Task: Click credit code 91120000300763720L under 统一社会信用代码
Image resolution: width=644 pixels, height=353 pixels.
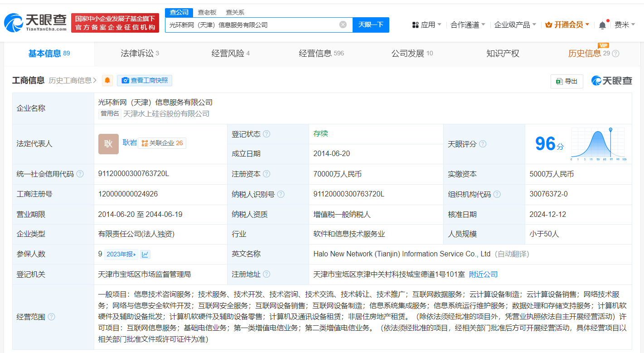Action: click(x=133, y=174)
